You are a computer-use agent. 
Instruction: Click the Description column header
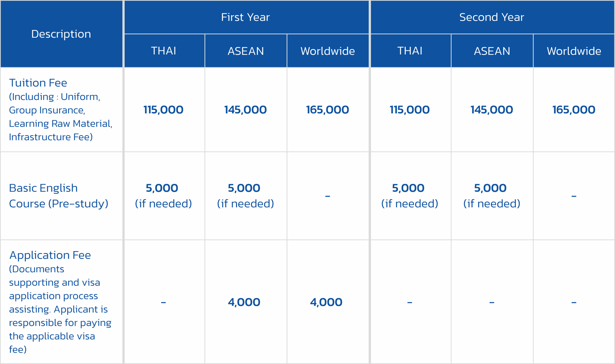61,34
